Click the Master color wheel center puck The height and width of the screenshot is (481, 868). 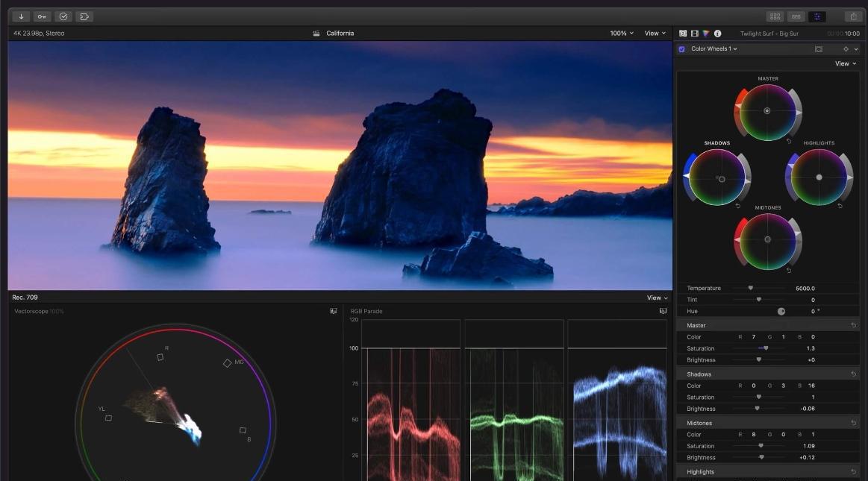point(766,110)
